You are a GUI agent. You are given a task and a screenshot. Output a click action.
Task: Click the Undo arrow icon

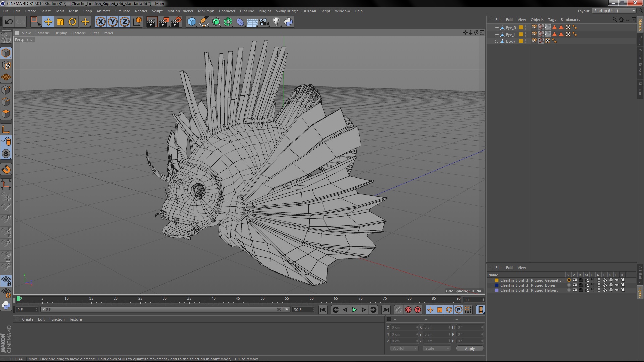pyautogui.click(x=9, y=22)
